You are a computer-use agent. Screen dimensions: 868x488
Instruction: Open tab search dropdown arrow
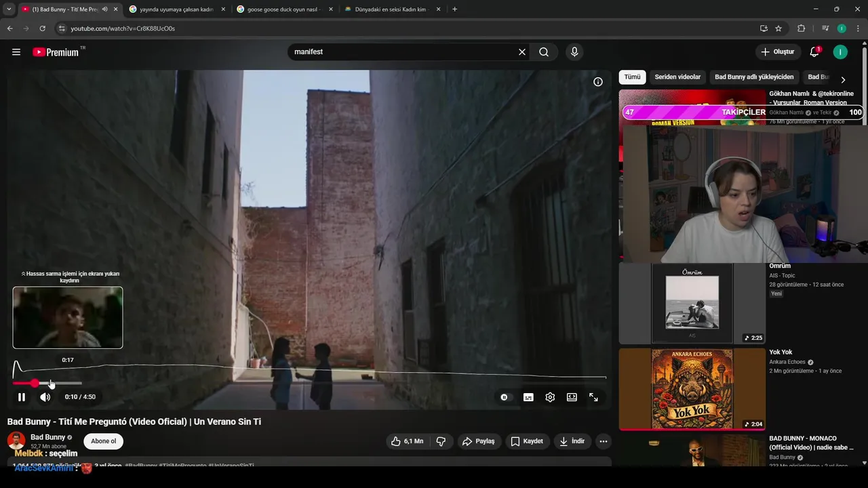[9, 9]
